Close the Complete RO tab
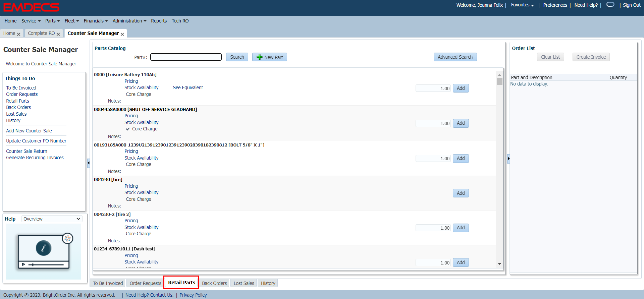This screenshot has width=644, height=299. (x=58, y=34)
